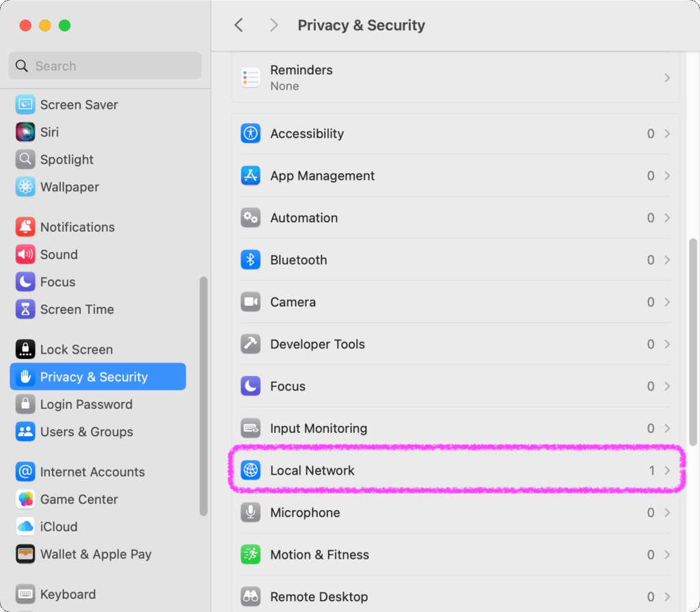Expand the Reminders row chevron
This screenshot has width=700, height=612.
pyautogui.click(x=667, y=78)
